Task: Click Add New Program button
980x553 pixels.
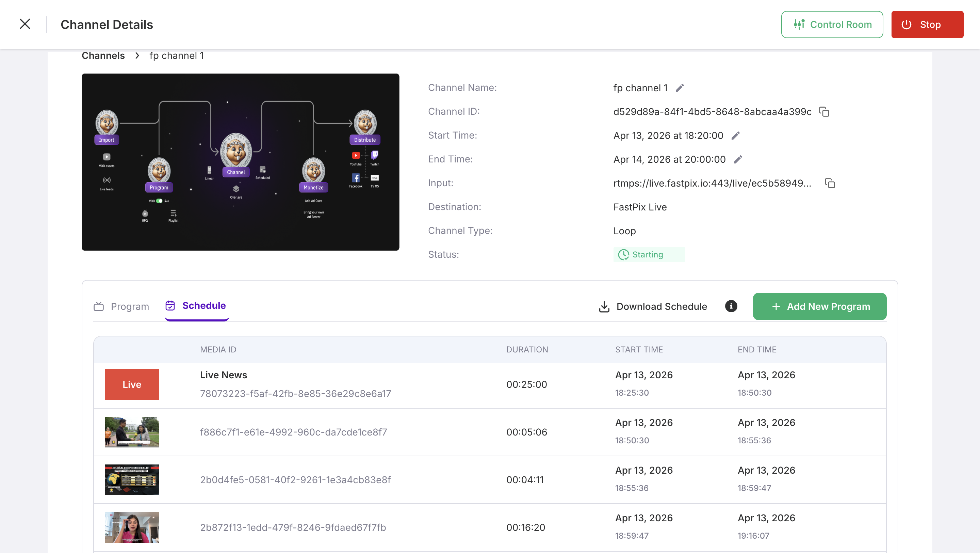Action: [819, 306]
